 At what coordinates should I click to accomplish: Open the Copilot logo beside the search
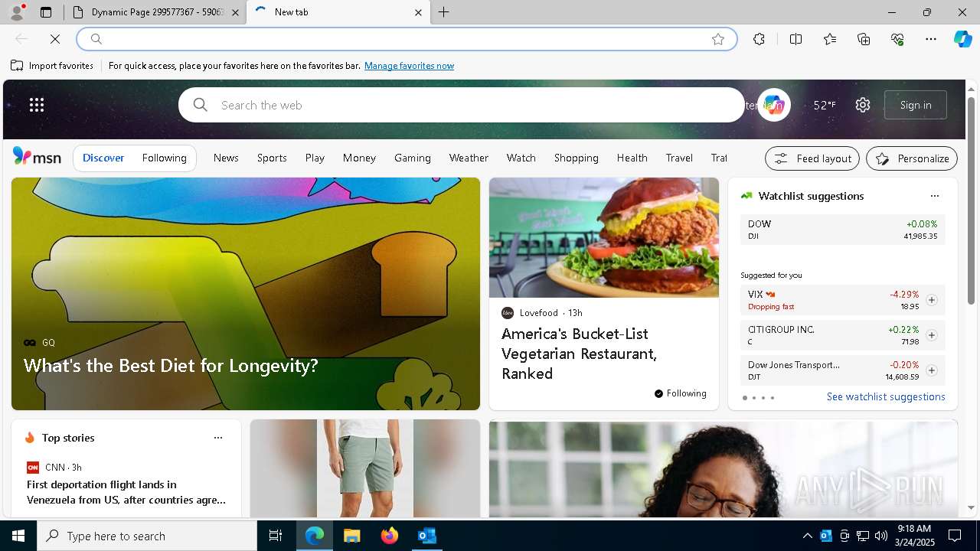(773, 105)
